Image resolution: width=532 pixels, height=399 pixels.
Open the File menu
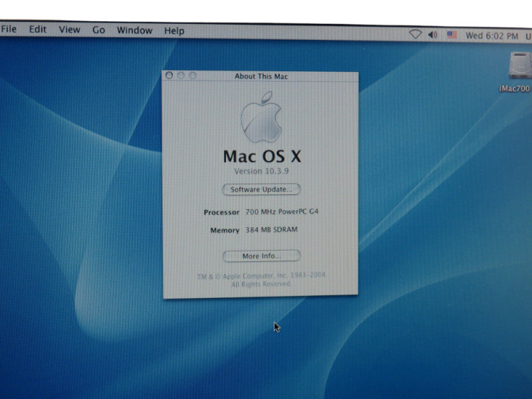click(9, 29)
